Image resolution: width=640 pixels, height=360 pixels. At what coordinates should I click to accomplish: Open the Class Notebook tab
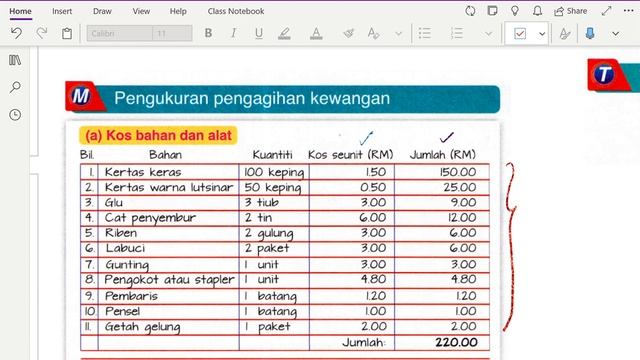coord(236,11)
